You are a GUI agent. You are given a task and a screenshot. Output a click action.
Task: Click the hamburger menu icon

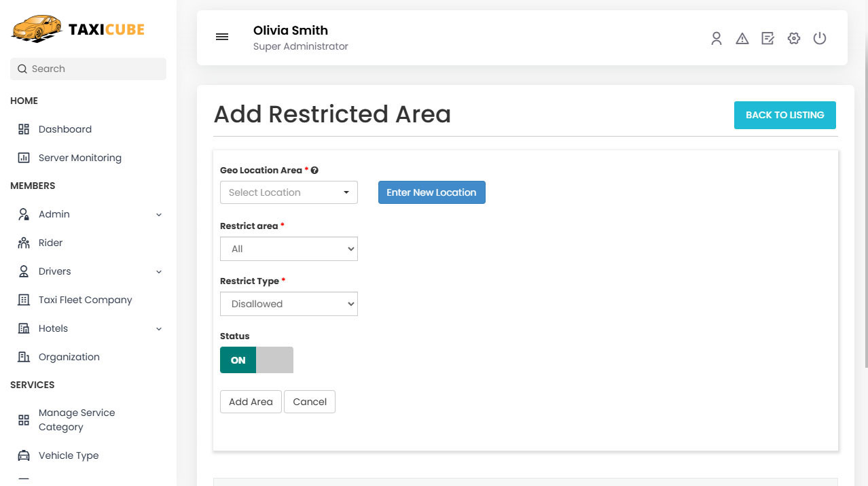[222, 37]
